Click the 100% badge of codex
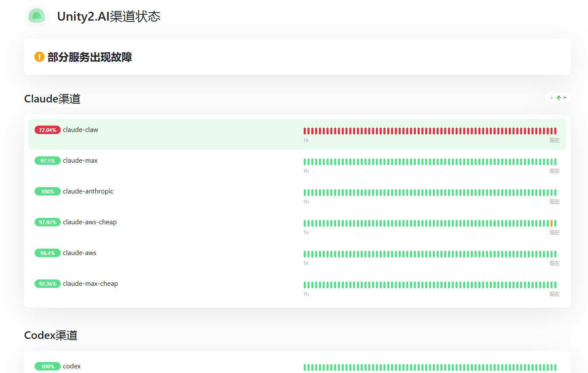Screen dimensions: 588x373 (48, 366)
